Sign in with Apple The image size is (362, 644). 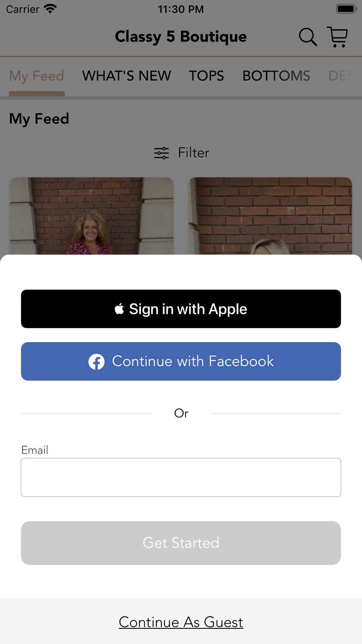(181, 309)
